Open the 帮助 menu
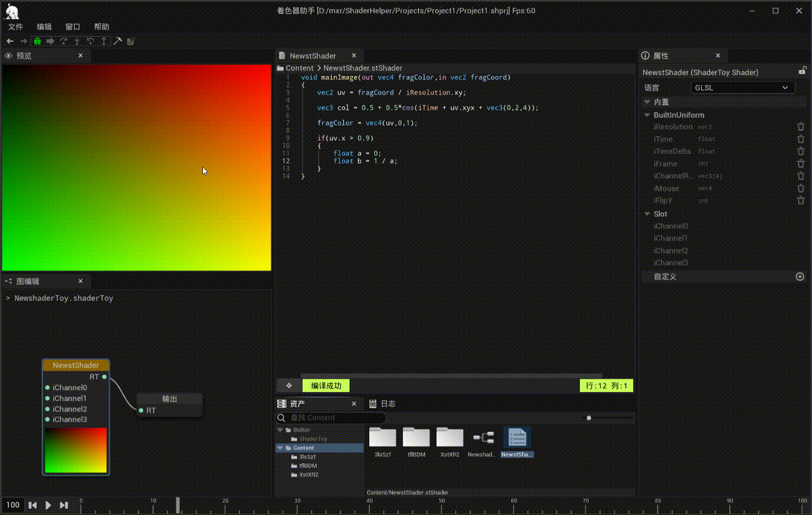Image resolution: width=812 pixels, height=515 pixels. [101, 27]
